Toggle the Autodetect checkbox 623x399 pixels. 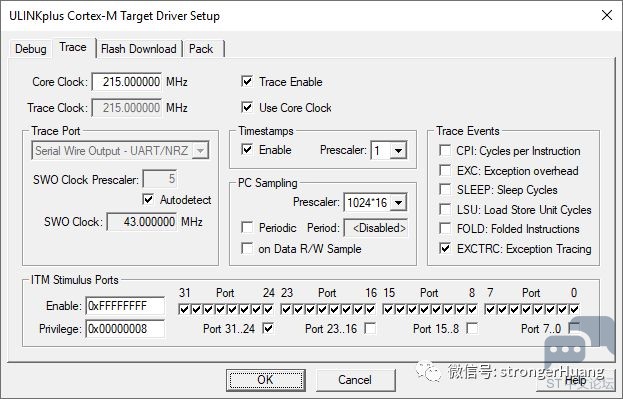148,199
